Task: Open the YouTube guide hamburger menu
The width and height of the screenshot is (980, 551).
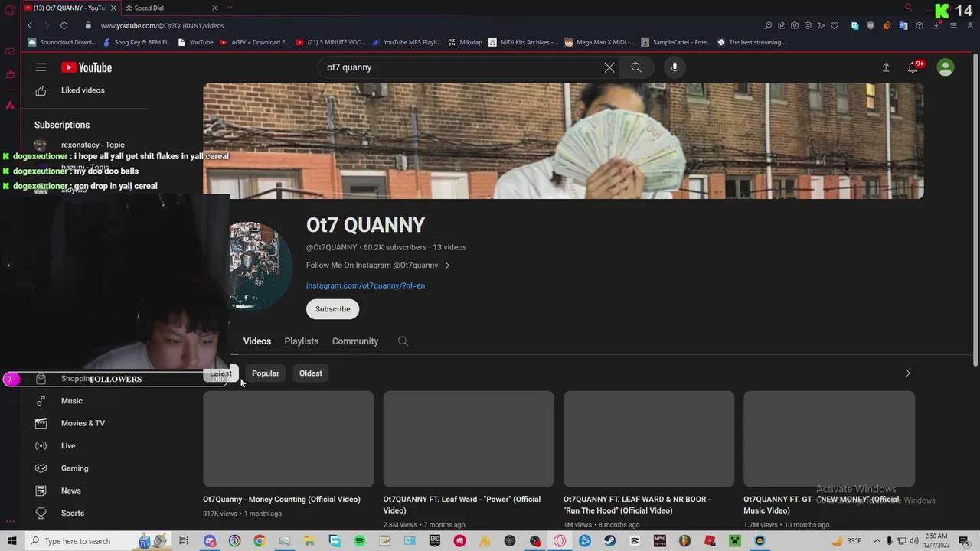Action: tap(41, 67)
